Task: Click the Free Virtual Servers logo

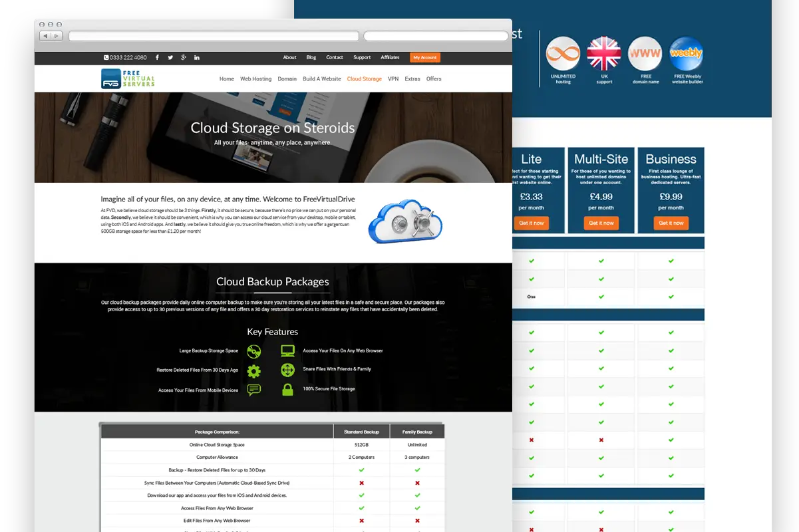Action: coord(128,78)
